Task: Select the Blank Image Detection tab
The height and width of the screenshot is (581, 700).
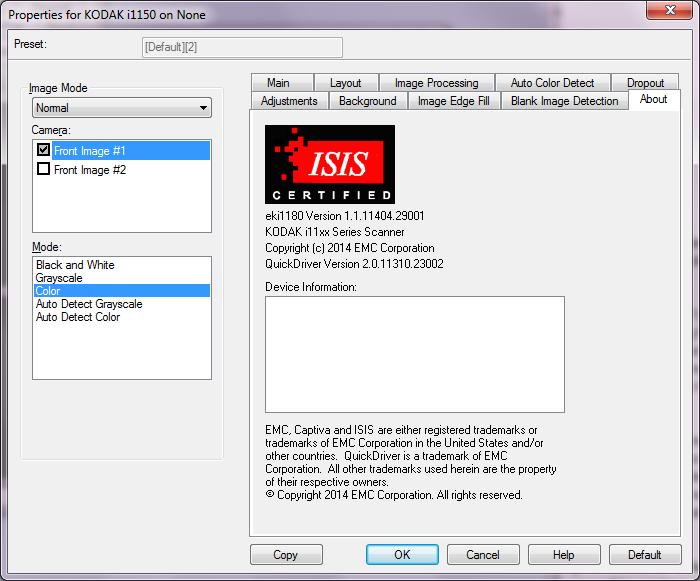Action: (x=564, y=101)
